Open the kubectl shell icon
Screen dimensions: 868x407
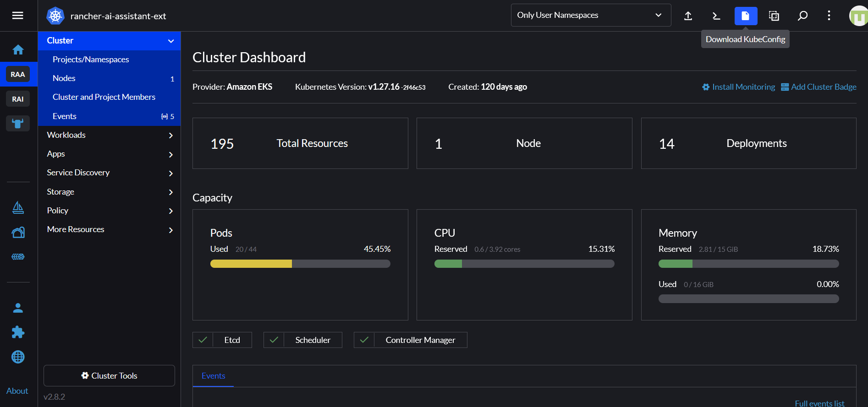(x=716, y=16)
